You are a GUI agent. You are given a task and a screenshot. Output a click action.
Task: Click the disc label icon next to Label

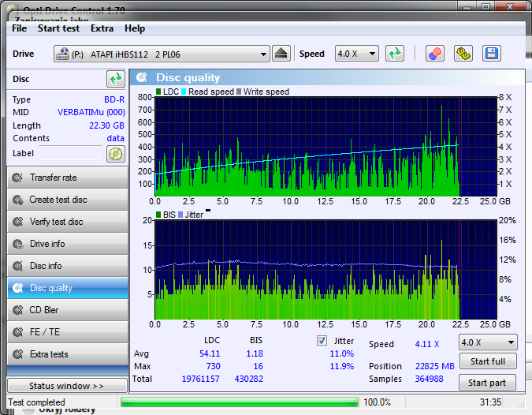point(116,154)
